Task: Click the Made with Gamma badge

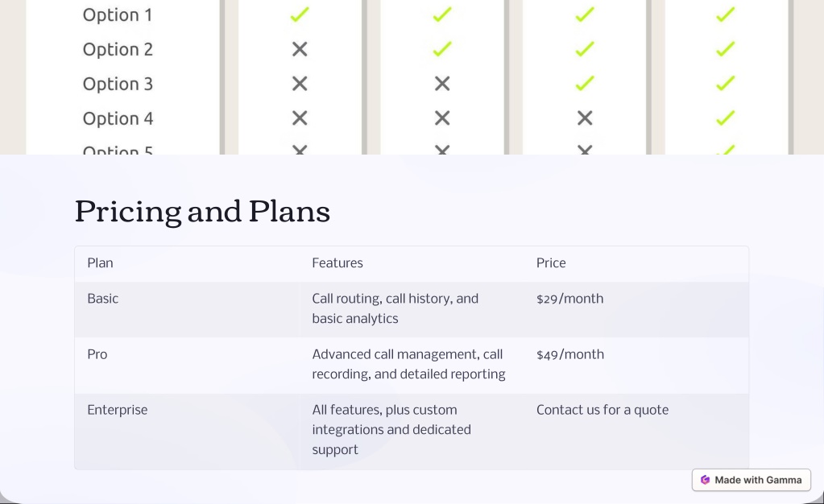Action: click(x=751, y=480)
